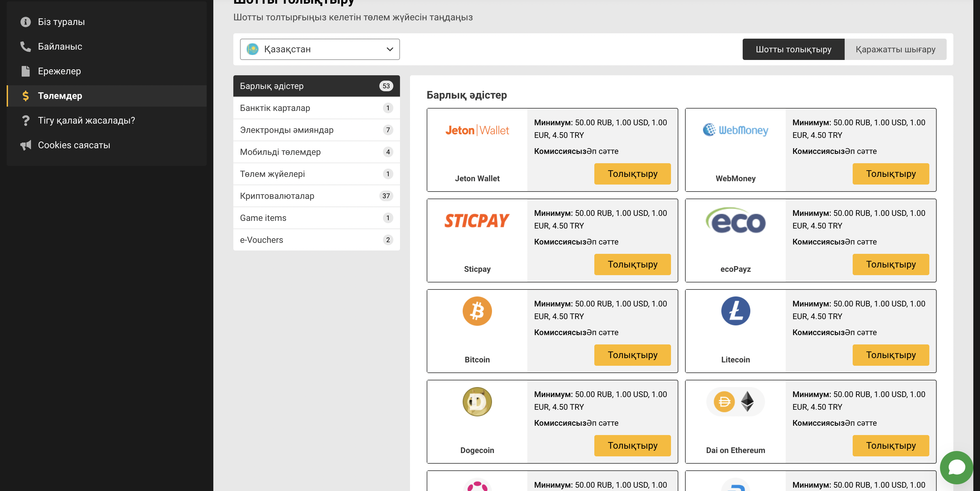This screenshot has width=980, height=491.
Task: Click the 53 count badge on Барлық әдістер
Action: tap(386, 86)
